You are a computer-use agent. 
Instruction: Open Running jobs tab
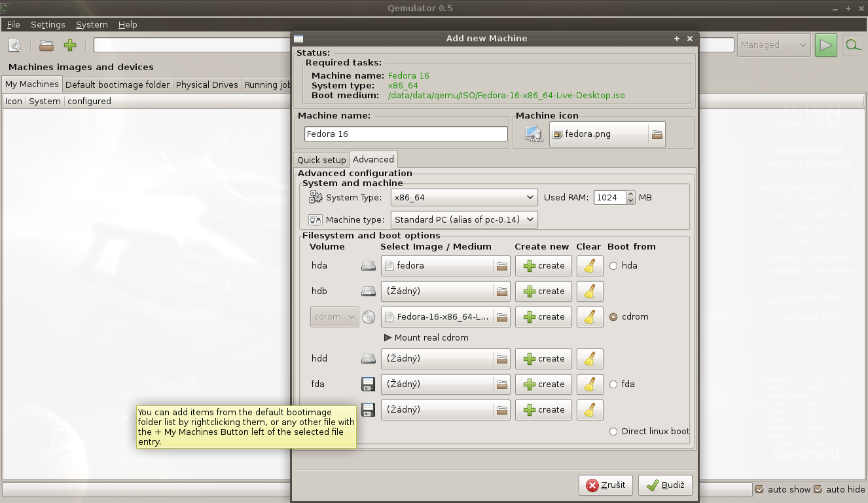(x=267, y=85)
